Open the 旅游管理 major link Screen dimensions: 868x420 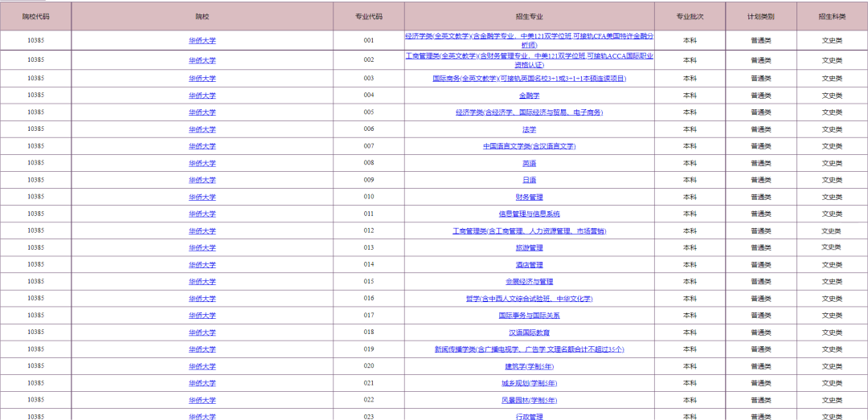(x=529, y=248)
